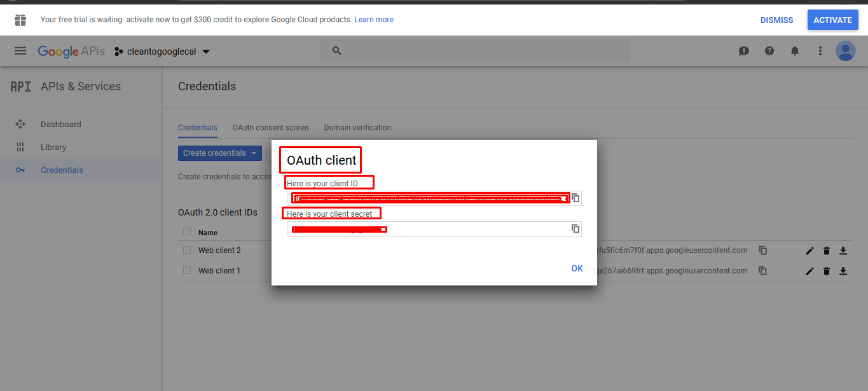Open the cleantogooglecal project selector
868x391 pixels.
[x=162, y=51]
